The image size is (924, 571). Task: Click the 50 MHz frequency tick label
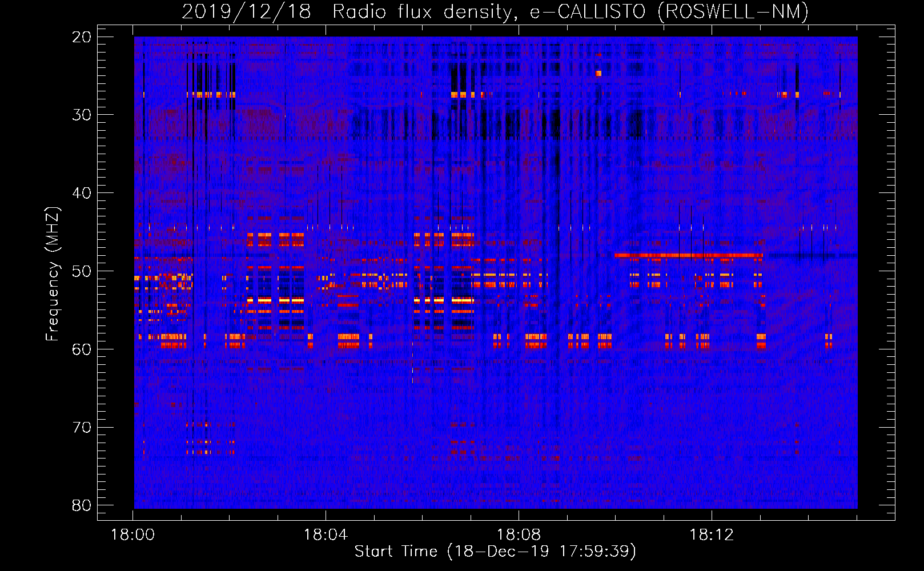82,271
